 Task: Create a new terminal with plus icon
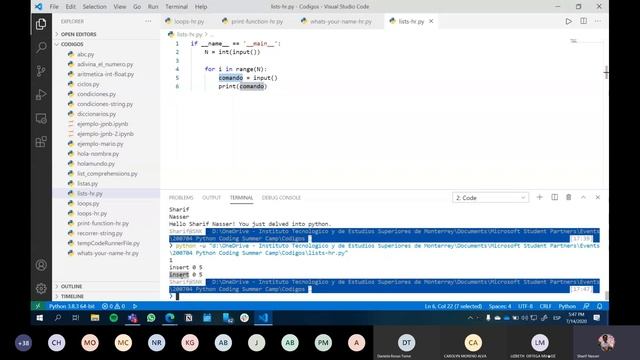(539, 197)
